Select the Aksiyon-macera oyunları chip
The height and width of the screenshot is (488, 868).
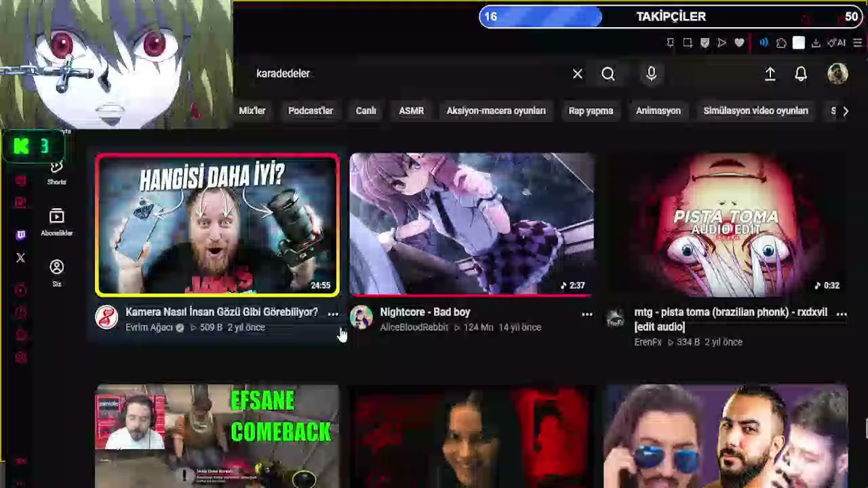[496, 111]
